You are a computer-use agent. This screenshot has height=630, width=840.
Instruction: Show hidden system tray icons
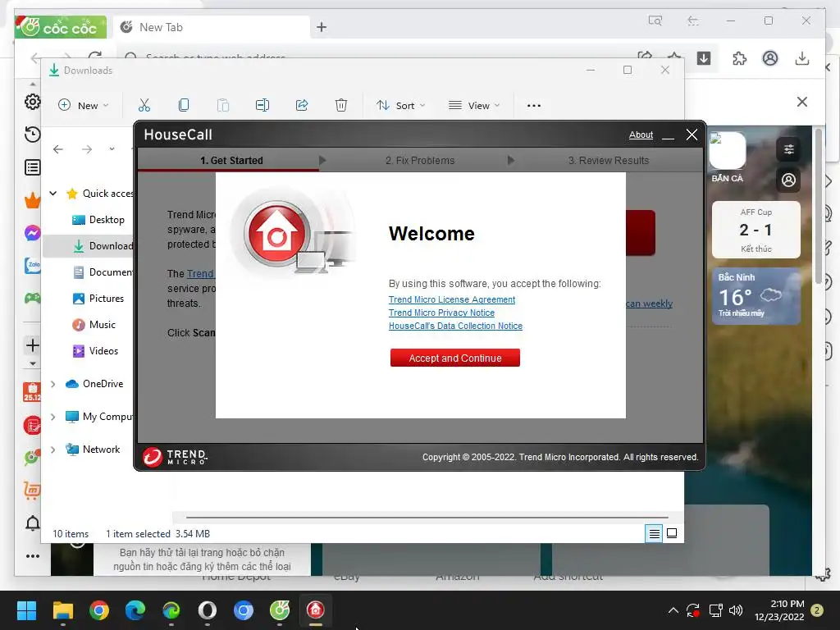point(673,610)
